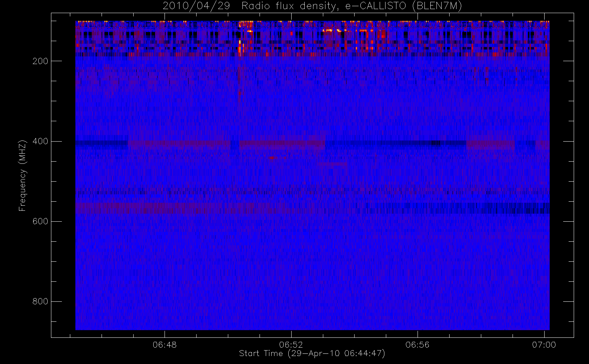Click the 06:56 time tick label
The height and width of the screenshot is (364, 589).
418,345
